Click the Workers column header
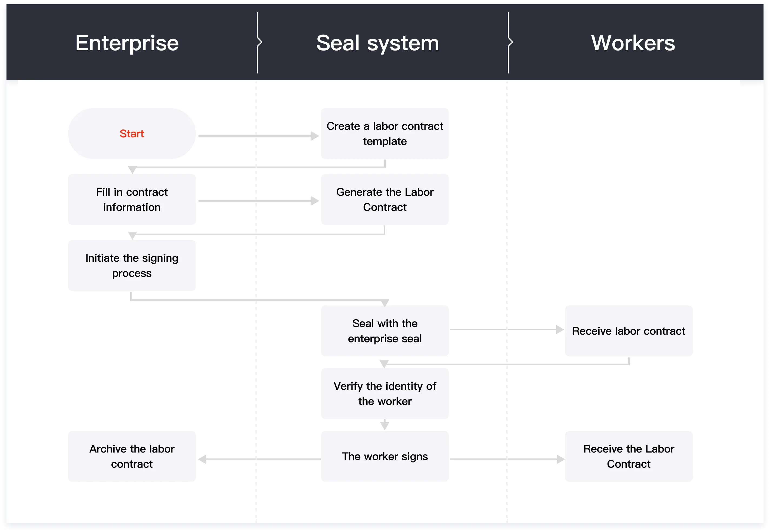The width and height of the screenshot is (770, 532). 633,43
